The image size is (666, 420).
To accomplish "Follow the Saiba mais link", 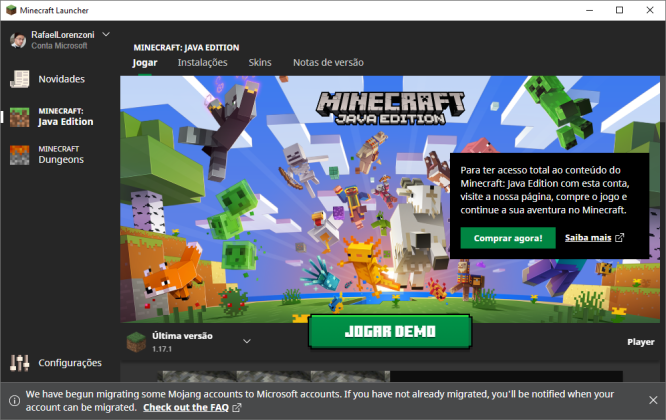I will (x=588, y=238).
